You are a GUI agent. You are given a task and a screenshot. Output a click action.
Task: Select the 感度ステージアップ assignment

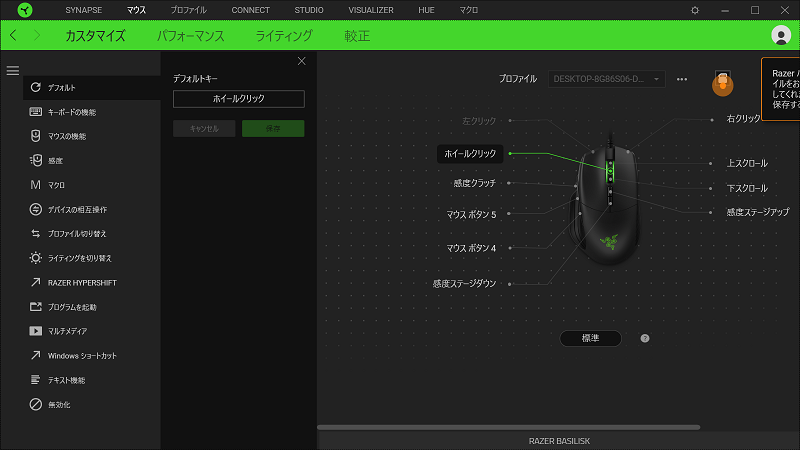coord(758,212)
